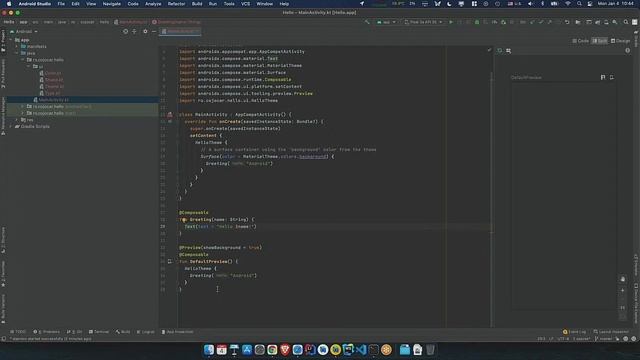
Task: Expand the manifests folder
Action: 17,47
